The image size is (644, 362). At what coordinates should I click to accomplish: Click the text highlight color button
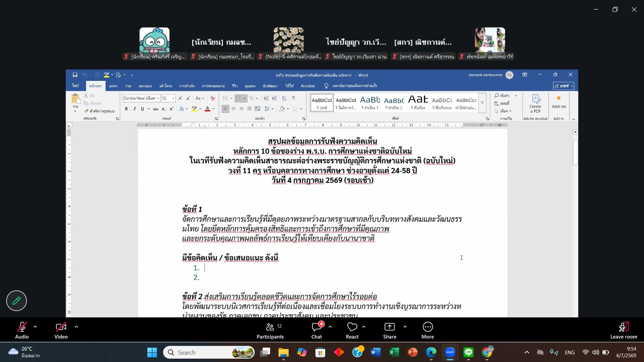(194, 109)
